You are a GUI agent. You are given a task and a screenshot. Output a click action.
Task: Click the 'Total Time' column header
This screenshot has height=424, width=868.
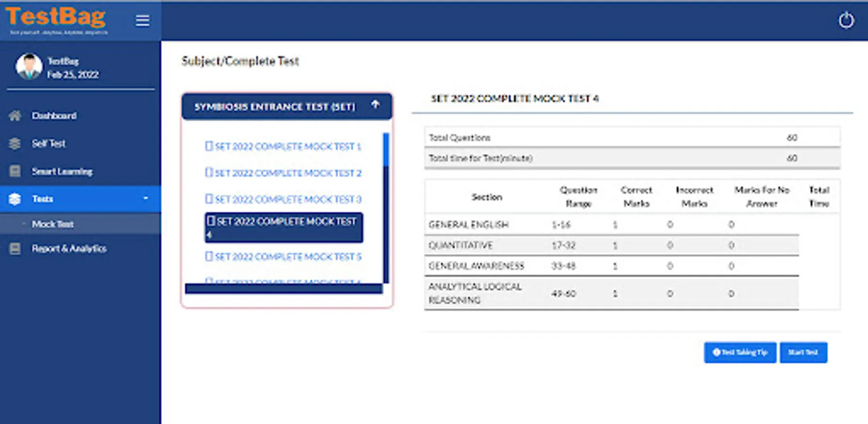(819, 197)
